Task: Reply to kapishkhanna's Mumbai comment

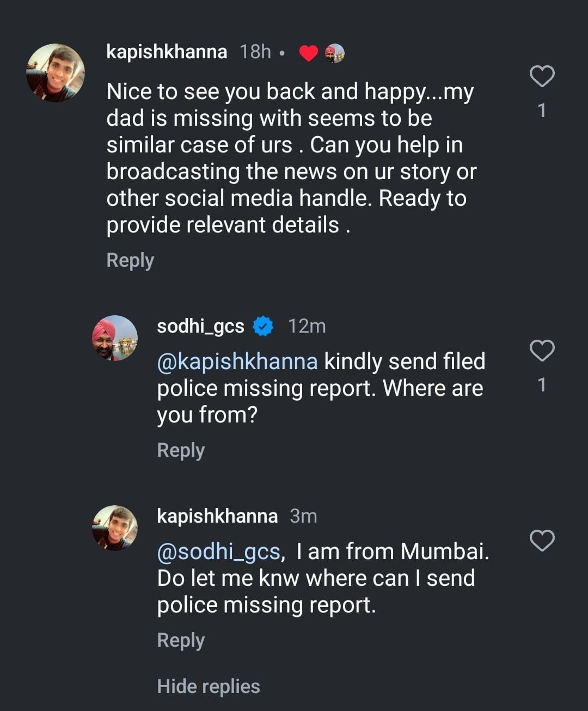Action: coord(181,640)
